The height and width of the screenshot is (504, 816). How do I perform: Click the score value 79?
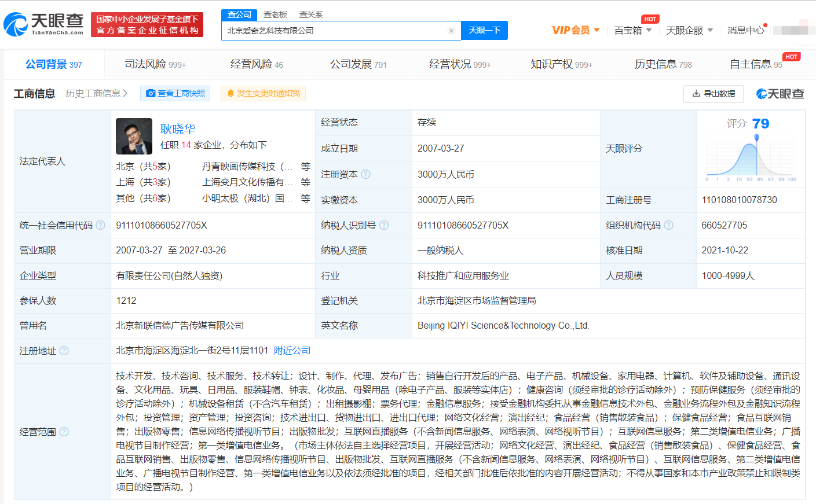pos(760,124)
